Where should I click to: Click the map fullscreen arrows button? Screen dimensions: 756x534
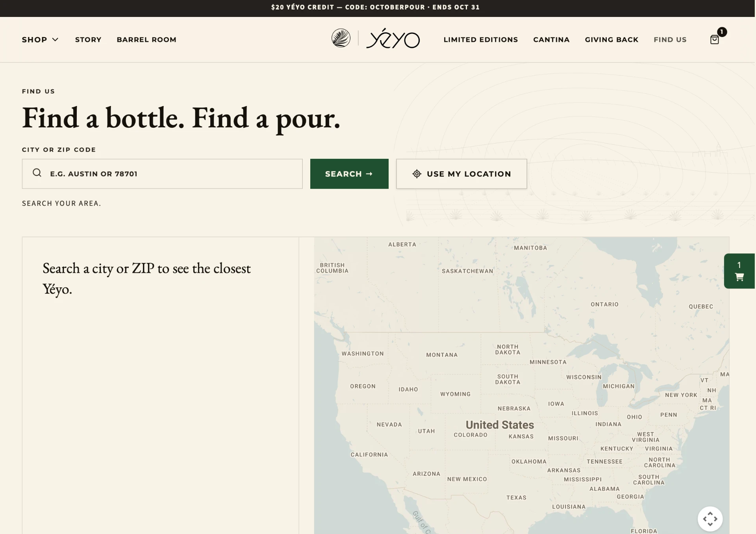coord(710,519)
